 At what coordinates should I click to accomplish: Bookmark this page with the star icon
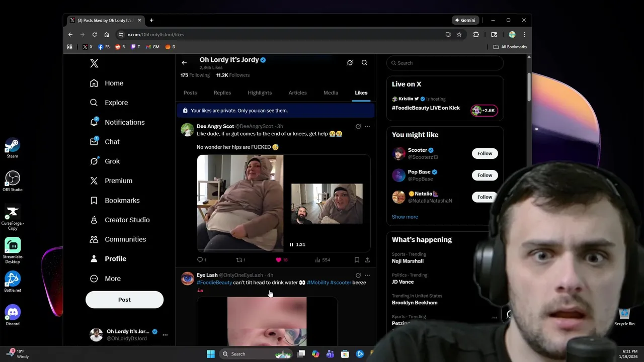pyautogui.click(x=459, y=35)
